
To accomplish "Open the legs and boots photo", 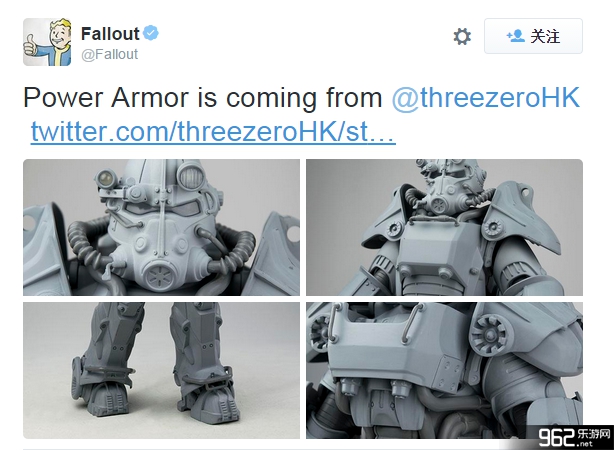I will (161, 370).
